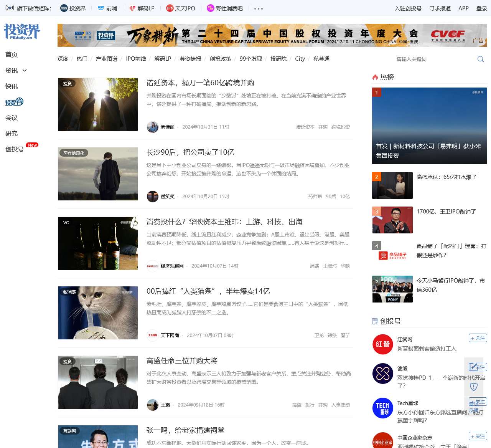491x448 pixels.
Task: Click the 药师帮 tag
Action: (x=315, y=196)
